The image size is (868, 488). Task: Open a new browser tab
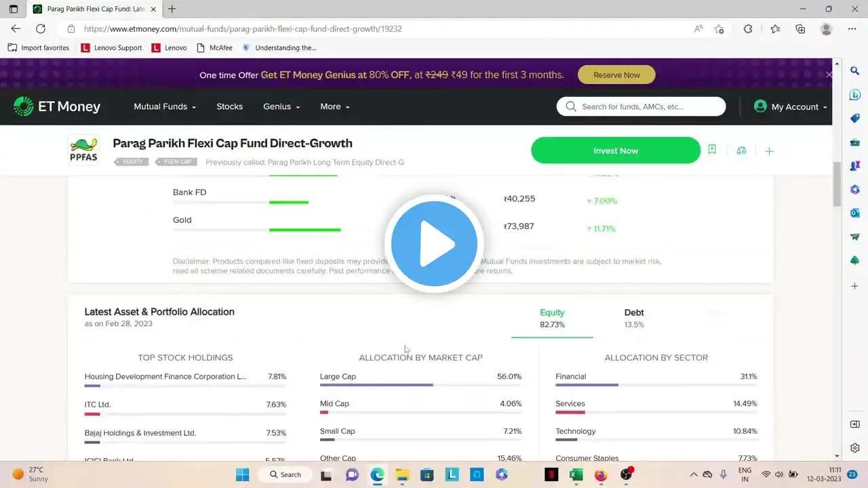(x=172, y=9)
